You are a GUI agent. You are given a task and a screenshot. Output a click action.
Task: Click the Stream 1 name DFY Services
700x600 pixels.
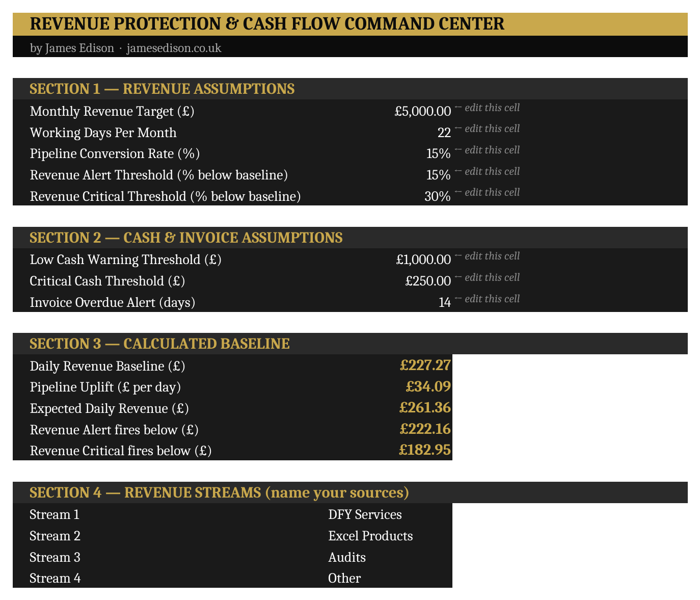pyautogui.click(x=365, y=515)
